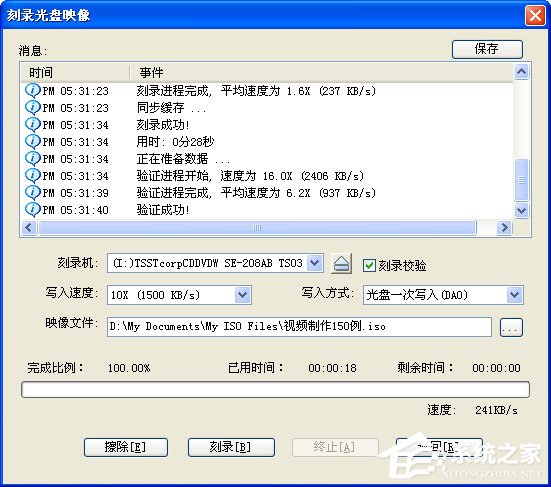The image size is (551, 487).
Task: Click the 擦除[E] erase button
Action: tap(126, 447)
